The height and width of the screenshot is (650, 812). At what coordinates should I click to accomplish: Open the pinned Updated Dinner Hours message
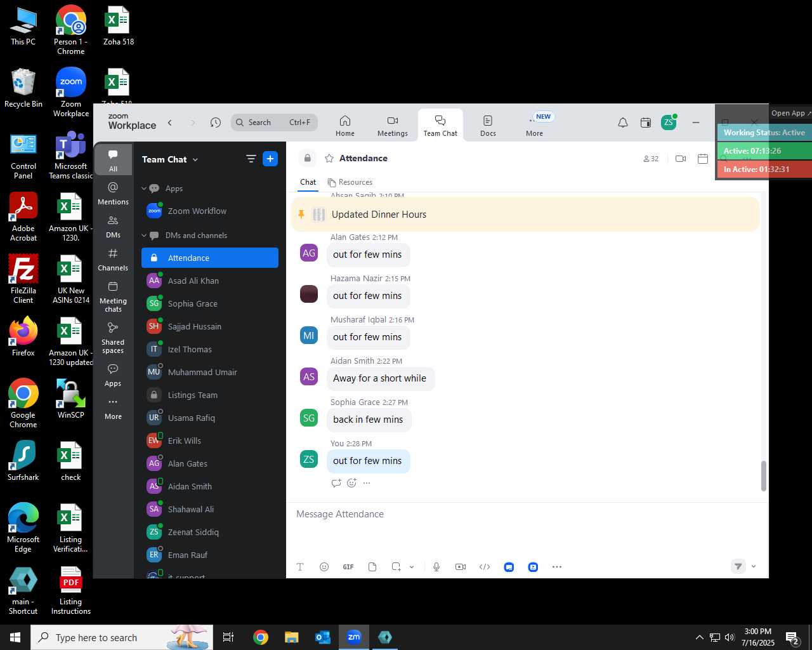pyautogui.click(x=525, y=215)
